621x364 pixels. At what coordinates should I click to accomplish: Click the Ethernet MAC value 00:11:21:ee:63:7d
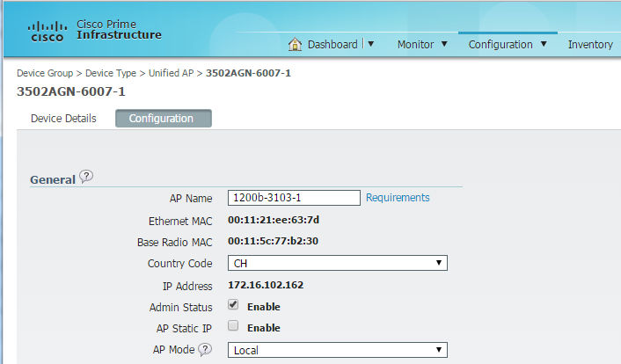coord(274,220)
